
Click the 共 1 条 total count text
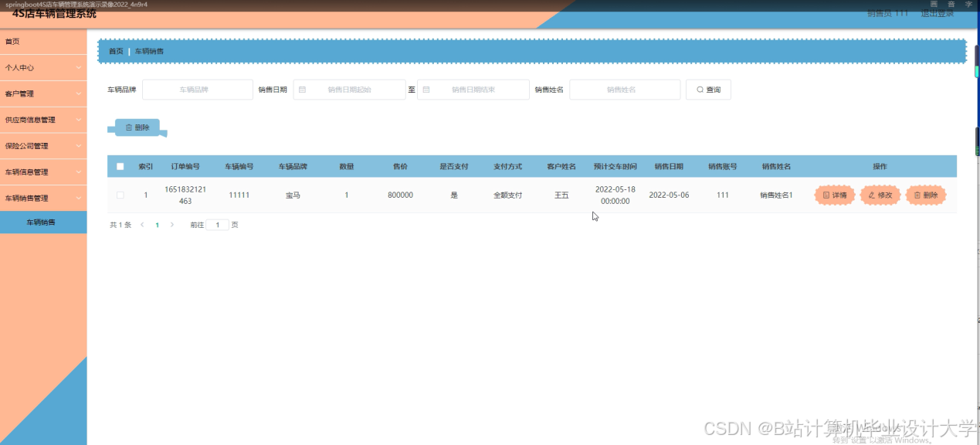click(x=120, y=225)
